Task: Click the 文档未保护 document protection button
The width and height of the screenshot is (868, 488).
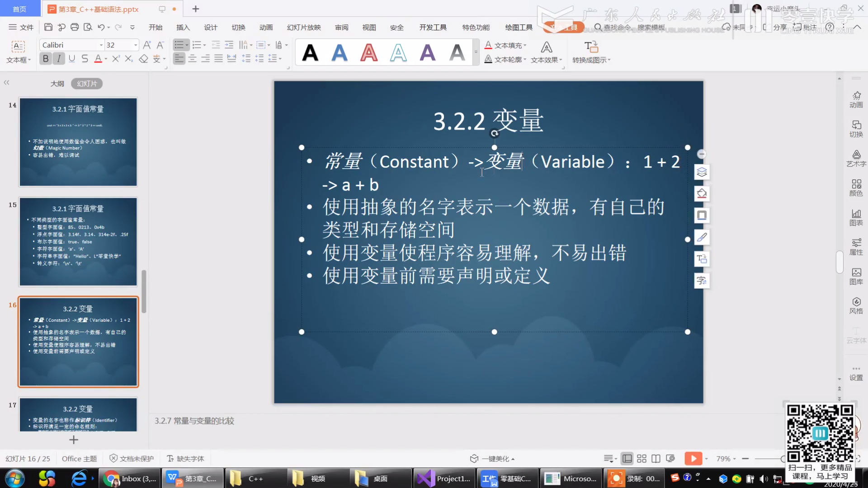Action: pyautogui.click(x=132, y=459)
